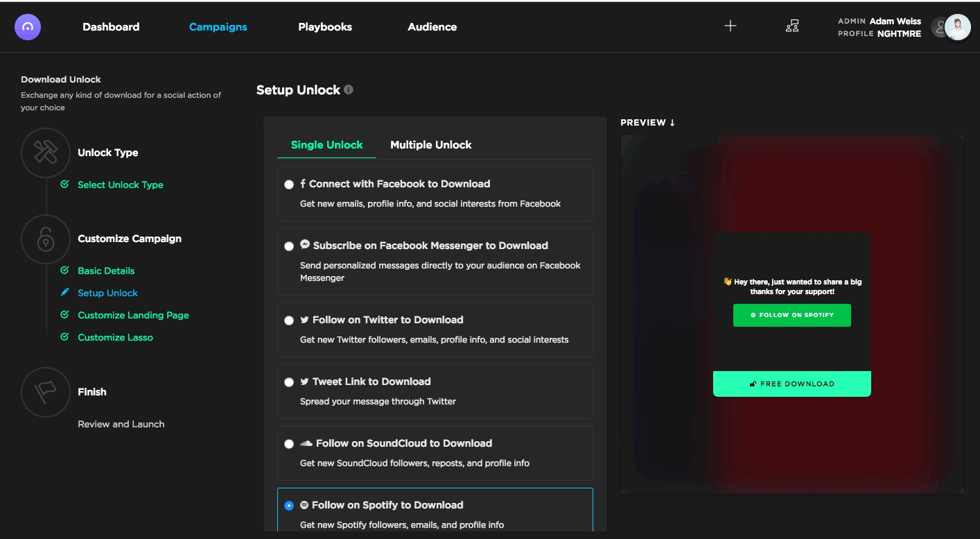Go to Setup Unlock step link
980x539 pixels.
pos(107,293)
